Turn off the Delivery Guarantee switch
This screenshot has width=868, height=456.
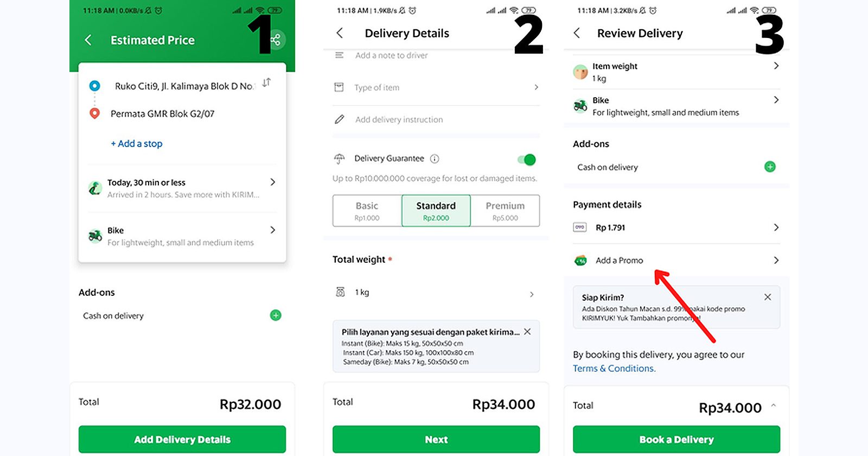pos(527,160)
